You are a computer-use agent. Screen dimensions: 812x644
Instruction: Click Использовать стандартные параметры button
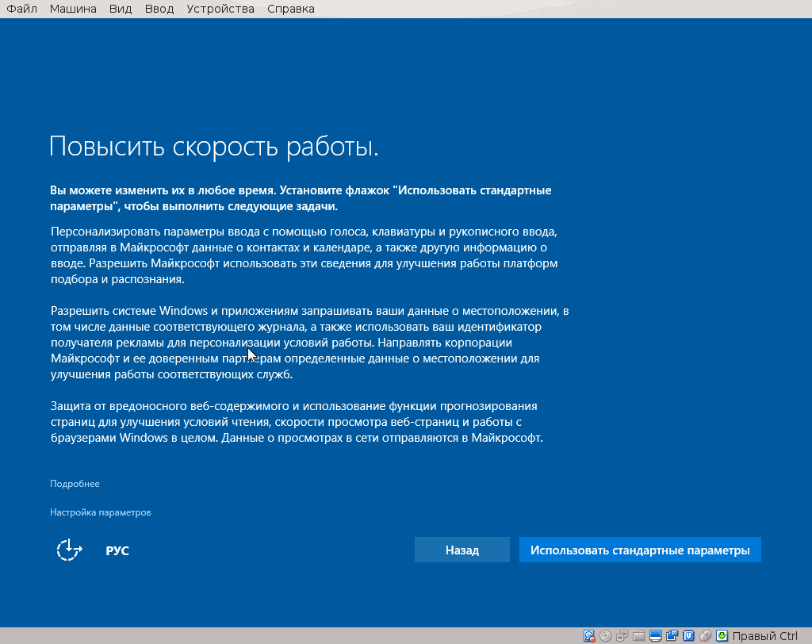(x=640, y=550)
